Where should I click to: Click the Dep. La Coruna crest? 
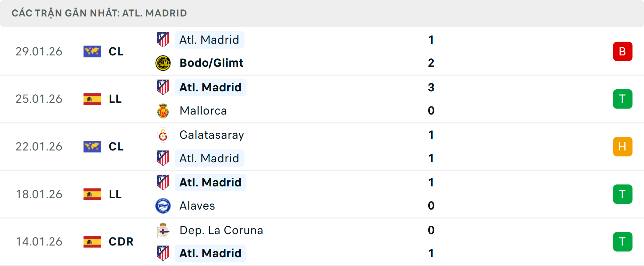point(163,230)
